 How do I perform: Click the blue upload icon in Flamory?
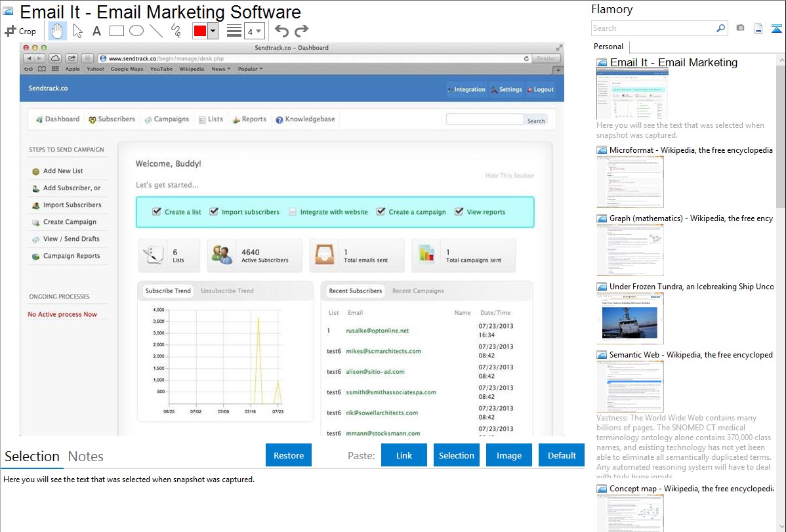click(x=776, y=28)
